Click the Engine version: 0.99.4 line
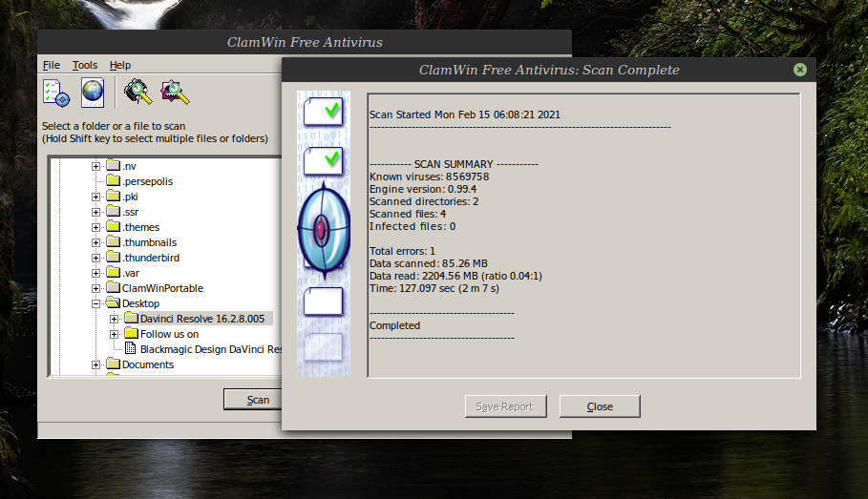This screenshot has width=868, height=499. [423, 189]
